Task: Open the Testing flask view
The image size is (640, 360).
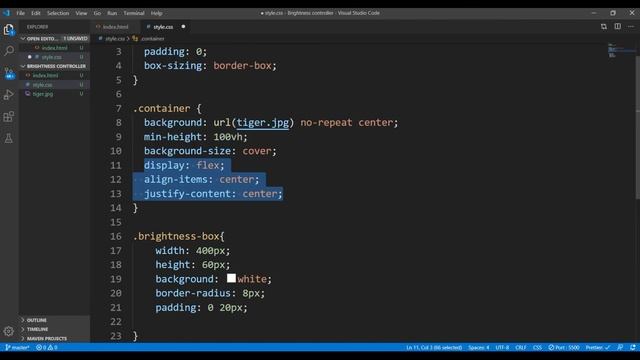Action: coord(9,138)
